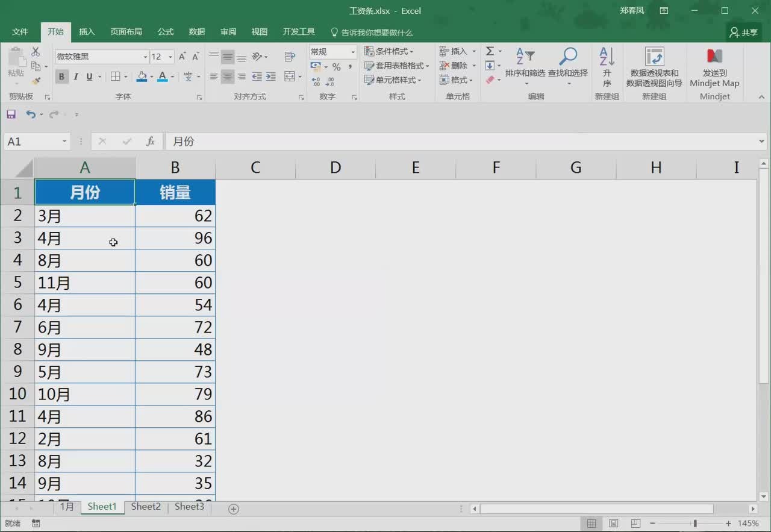Open the font name dropdown (微软雅黑)
This screenshot has height=532, width=771.
pos(145,57)
